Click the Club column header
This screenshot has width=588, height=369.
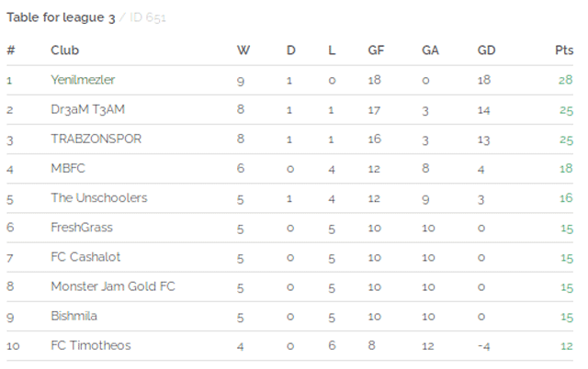coord(65,50)
